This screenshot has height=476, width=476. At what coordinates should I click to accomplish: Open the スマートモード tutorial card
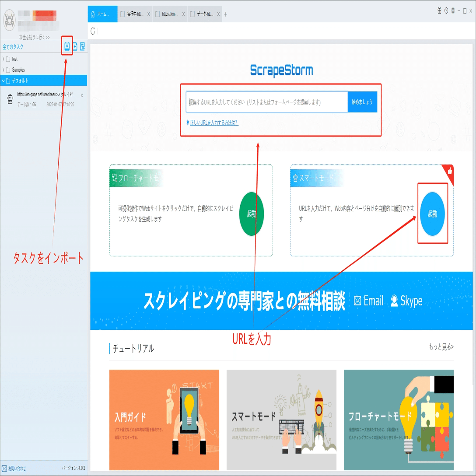(x=281, y=420)
